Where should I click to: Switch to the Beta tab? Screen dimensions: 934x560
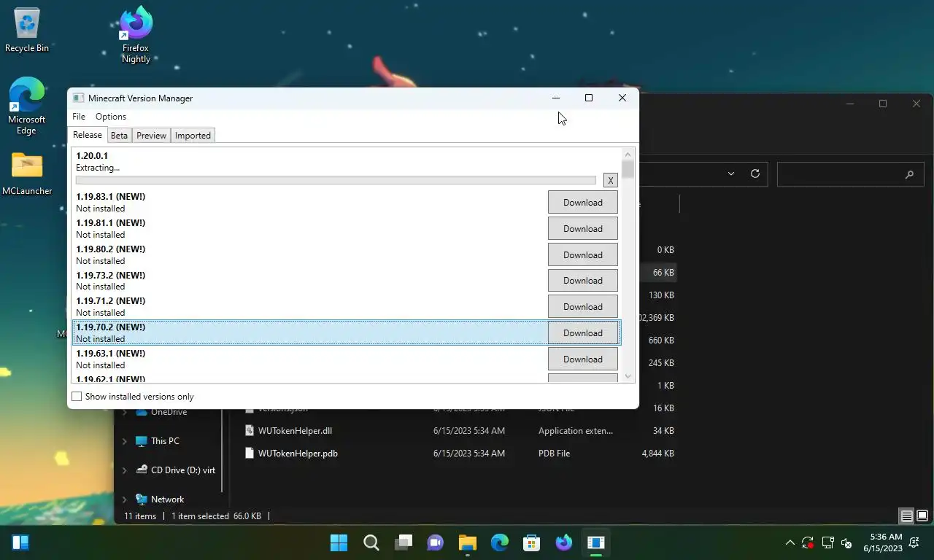(x=119, y=136)
